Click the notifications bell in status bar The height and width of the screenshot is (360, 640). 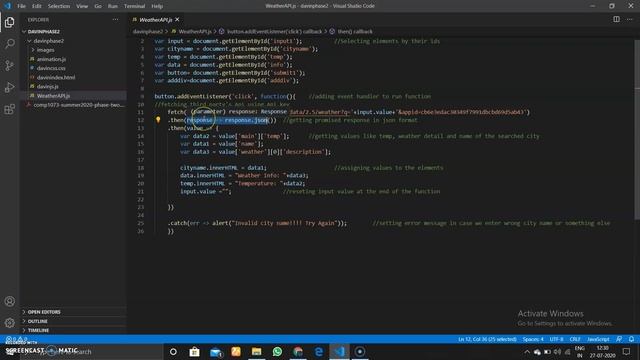[631, 339]
